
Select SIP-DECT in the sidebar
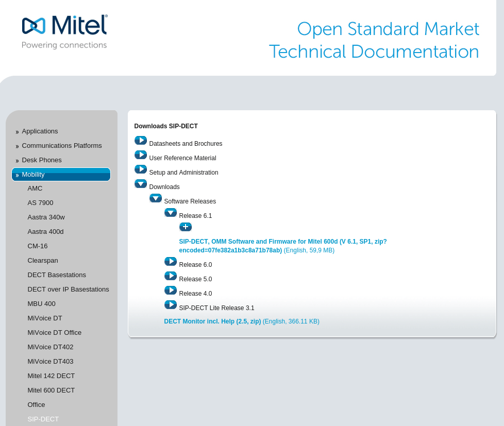click(x=43, y=419)
